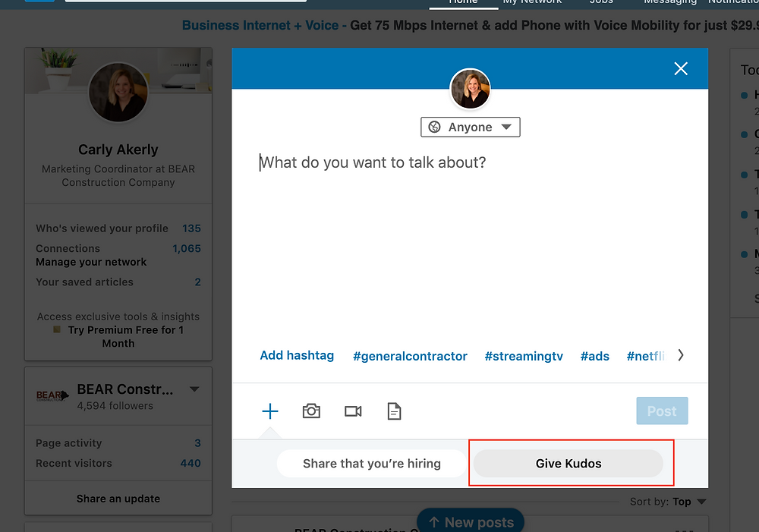Viewport: 759px width, 532px height.
Task: Open Page activity stat
Action: [118, 443]
